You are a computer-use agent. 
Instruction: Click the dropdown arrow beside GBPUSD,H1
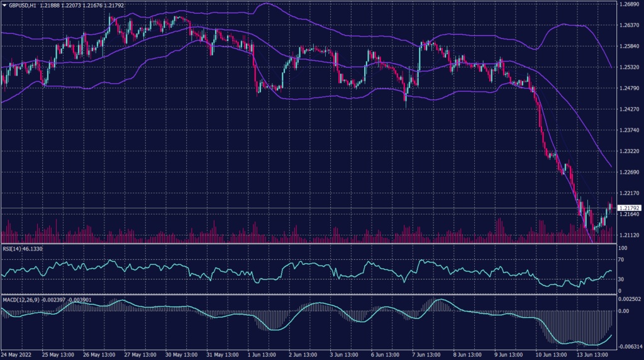click(4, 5)
